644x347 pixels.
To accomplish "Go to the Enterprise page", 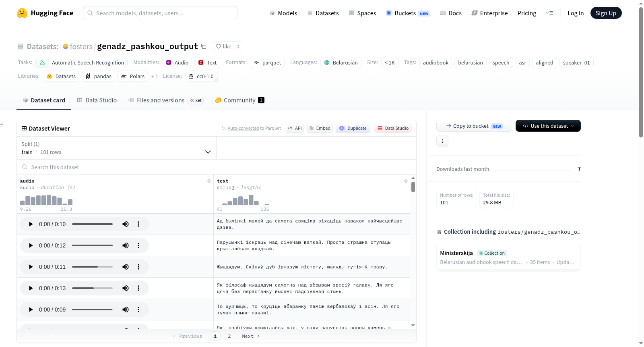I will (489, 13).
